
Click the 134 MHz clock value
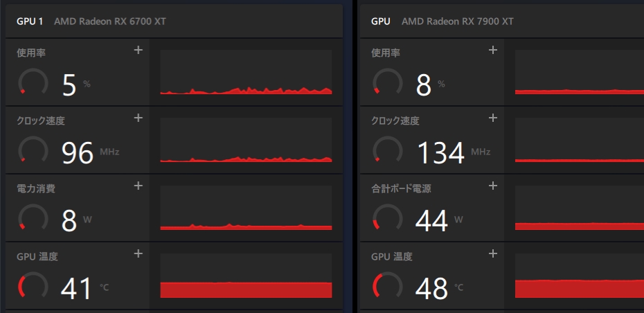tap(454, 153)
